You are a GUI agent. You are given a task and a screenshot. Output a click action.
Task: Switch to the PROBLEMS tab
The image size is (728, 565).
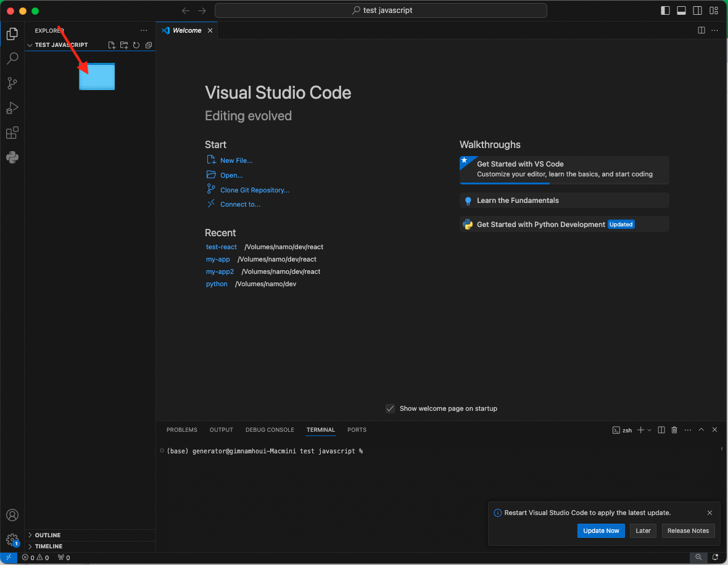[x=181, y=430]
